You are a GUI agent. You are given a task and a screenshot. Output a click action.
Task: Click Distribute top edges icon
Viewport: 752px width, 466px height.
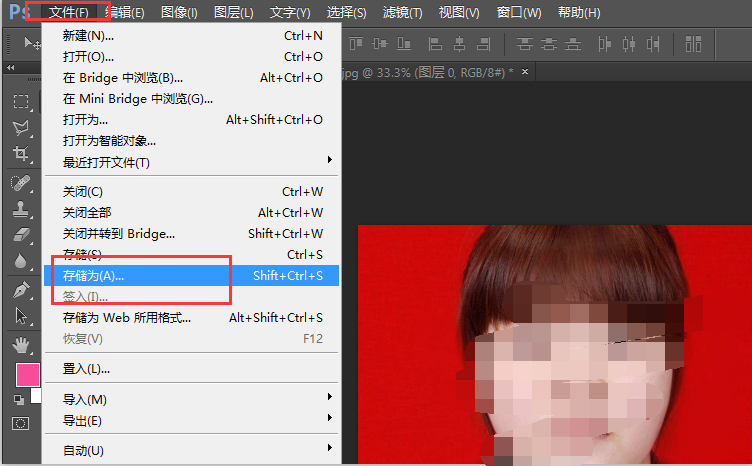click(525, 44)
